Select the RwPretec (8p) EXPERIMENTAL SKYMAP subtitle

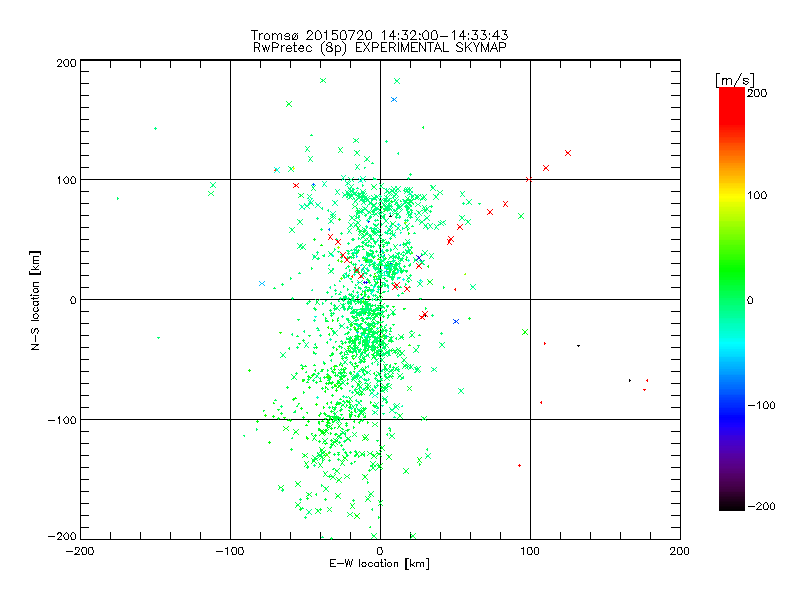pyautogui.click(x=380, y=48)
